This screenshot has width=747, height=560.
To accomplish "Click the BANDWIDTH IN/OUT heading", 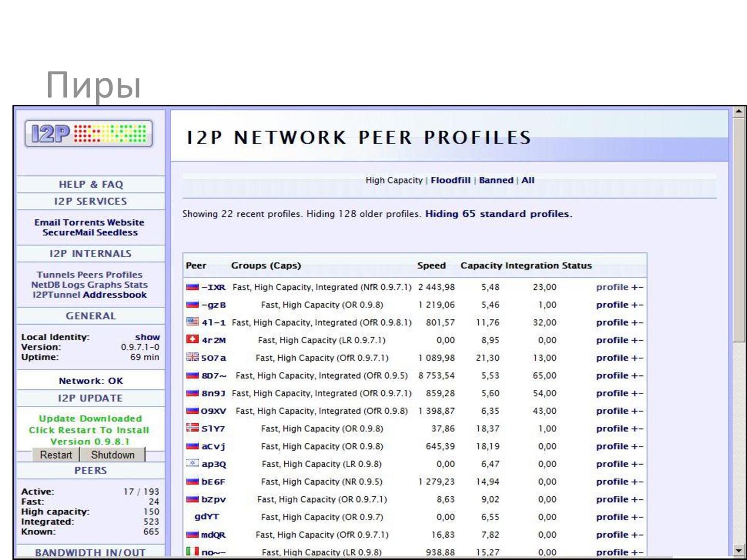I will [x=90, y=553].
